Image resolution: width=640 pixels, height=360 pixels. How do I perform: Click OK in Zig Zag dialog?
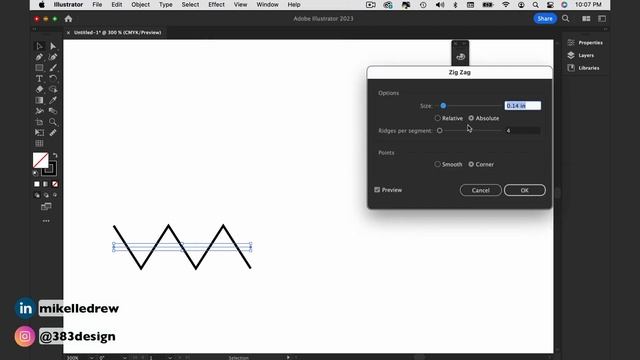click(x=524, y=190)
